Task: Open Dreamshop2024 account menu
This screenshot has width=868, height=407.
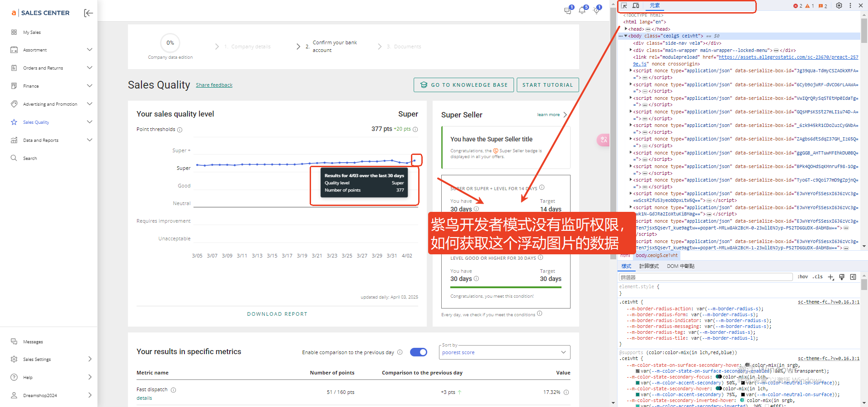Action: click(51, 395)
